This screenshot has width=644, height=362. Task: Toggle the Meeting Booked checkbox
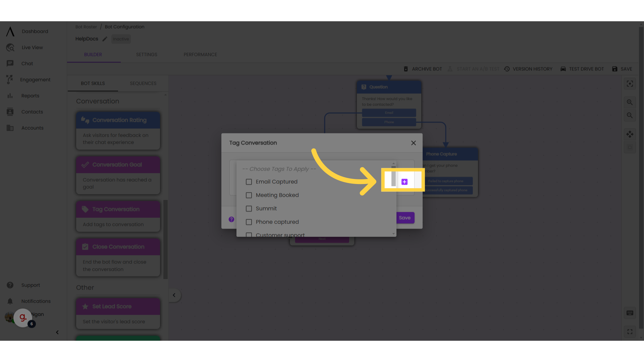pyautogui.click(x=248, y=195)
